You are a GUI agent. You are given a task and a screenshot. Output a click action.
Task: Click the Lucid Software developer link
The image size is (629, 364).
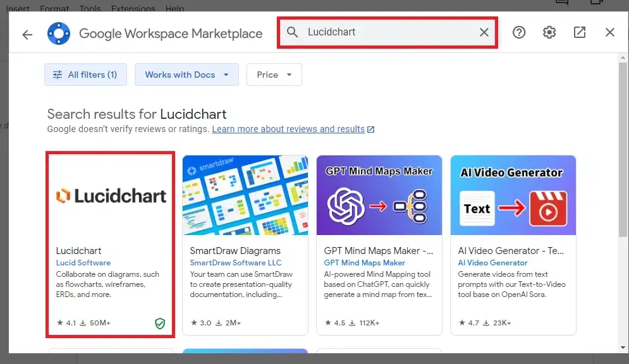[x=83, y=263]
